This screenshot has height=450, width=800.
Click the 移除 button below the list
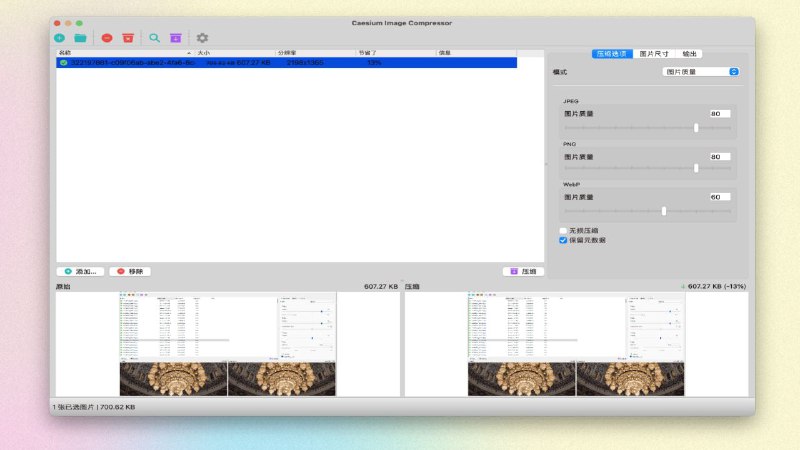(130, 271)
